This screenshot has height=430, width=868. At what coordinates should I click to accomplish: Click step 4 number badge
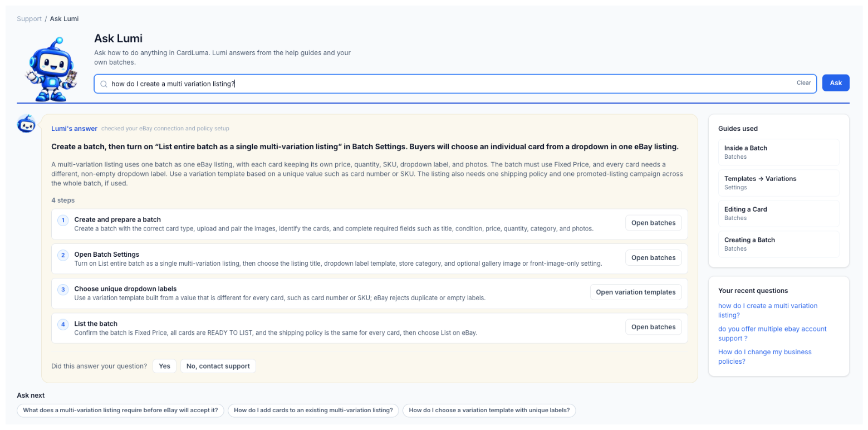pyautogui.click(x=63, y=324)
